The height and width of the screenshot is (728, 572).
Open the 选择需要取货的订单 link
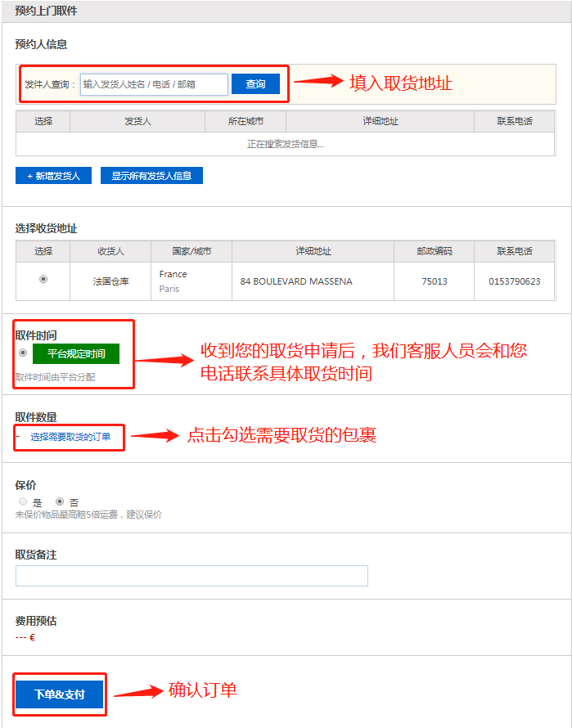click(70, 437)
